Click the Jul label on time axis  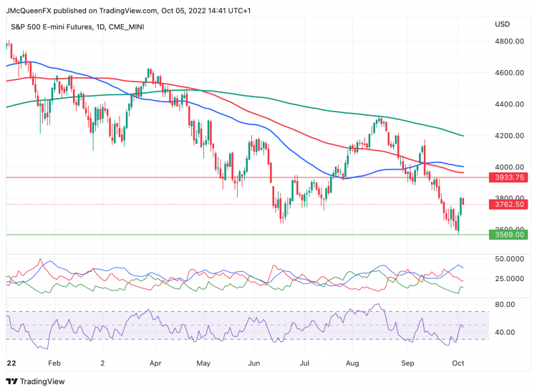coord(304,363)
